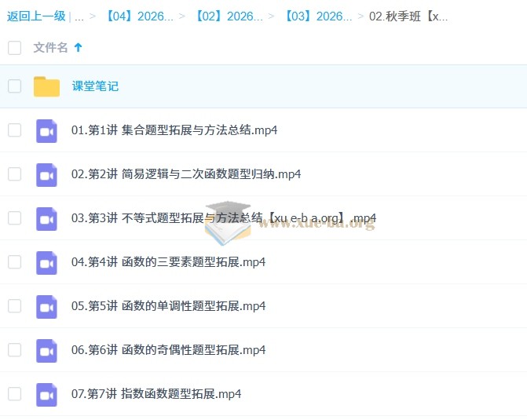Click video icon for 02.第2讲 简易逻辑与二次函数
The image size is (527, 420).
click(46, 174)
